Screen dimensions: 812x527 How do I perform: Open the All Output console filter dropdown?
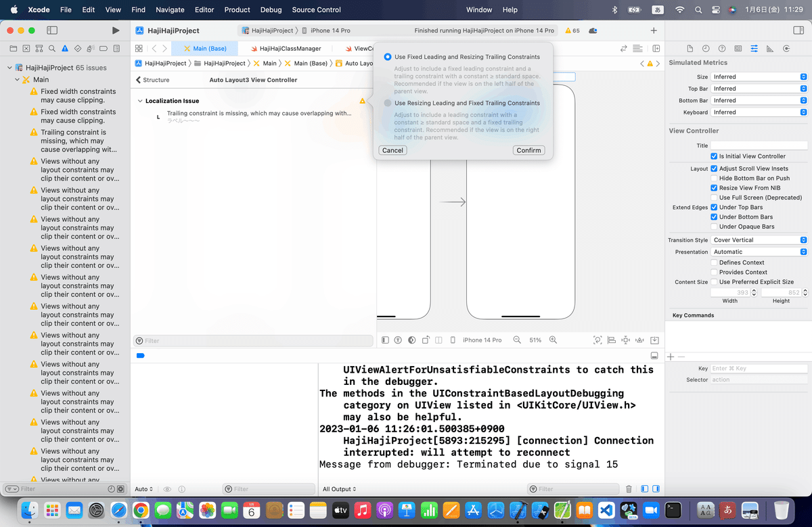[339, 489]
